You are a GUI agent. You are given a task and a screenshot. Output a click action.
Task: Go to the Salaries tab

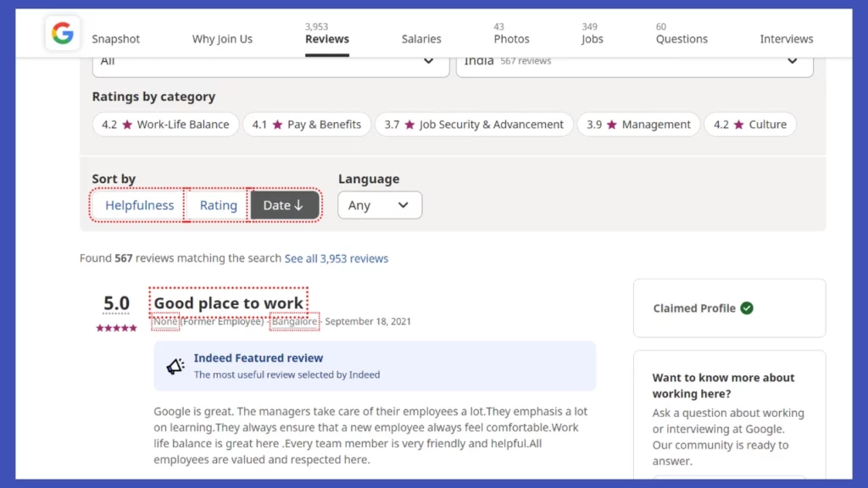[421, 39]
